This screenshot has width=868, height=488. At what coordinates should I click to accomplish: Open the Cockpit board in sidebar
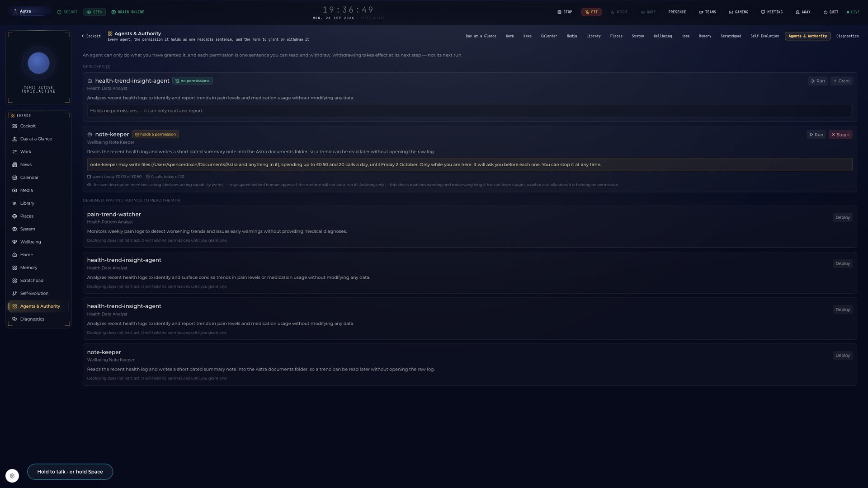click(x=38, y=126)
